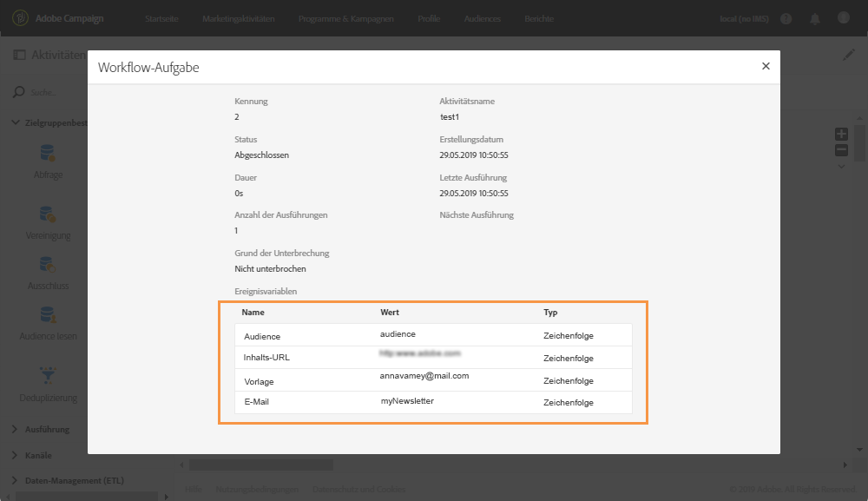This screenshot has width=868, height=501.
Task: Open the user profile avatar icon
Action: point(844,17)
